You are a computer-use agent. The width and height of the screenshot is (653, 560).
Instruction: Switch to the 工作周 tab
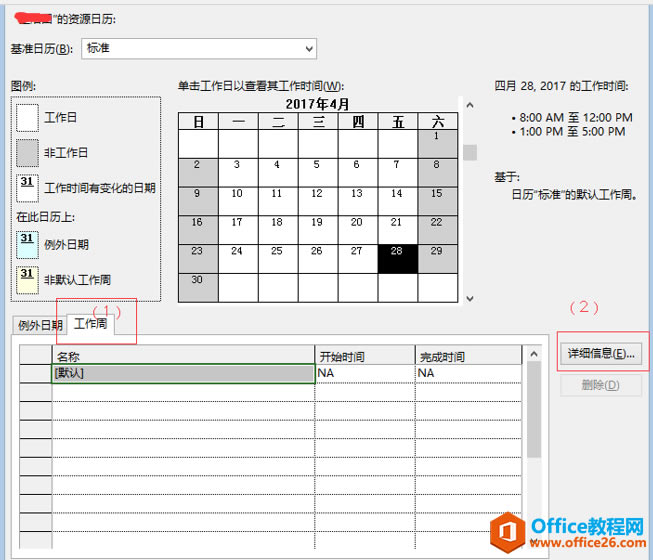(x=90, y=324)
